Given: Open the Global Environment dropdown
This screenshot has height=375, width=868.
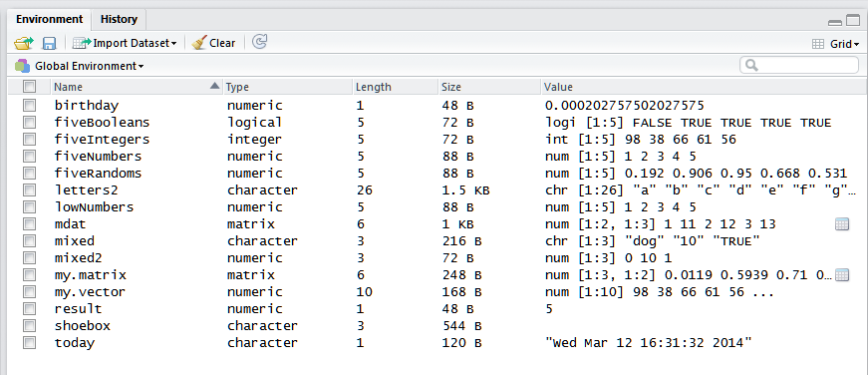Looking at the screenshot, I should click(x=80, y=66).
